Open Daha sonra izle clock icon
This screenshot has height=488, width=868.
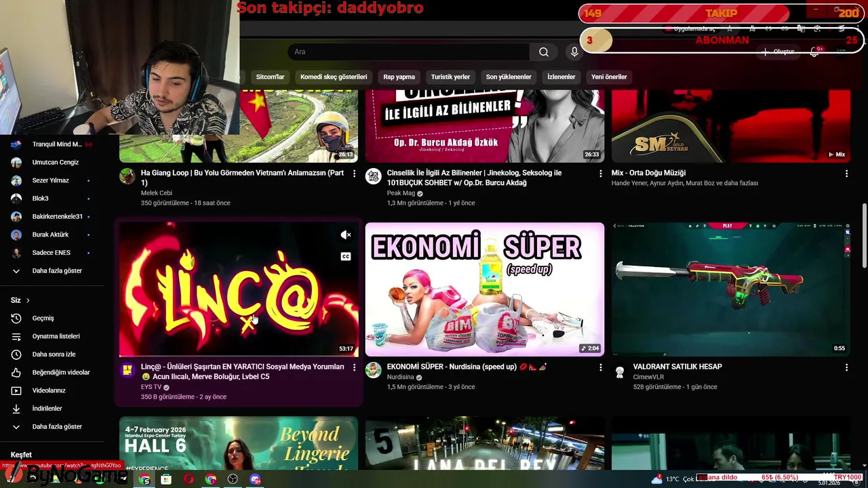pos(16,354)
